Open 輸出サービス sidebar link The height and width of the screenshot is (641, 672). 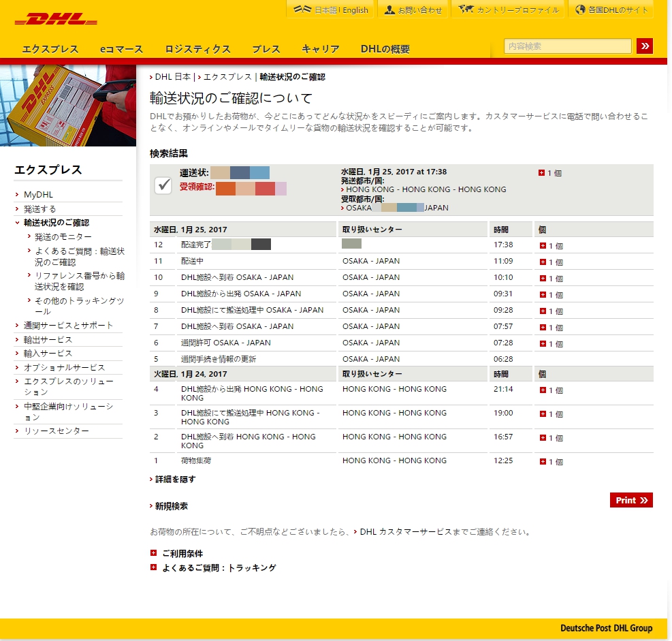48,340
